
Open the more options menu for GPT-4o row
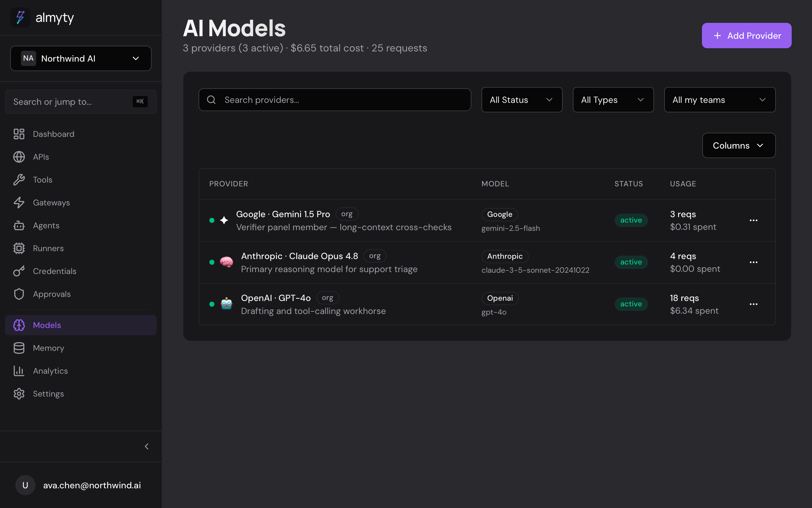point(754,304)
